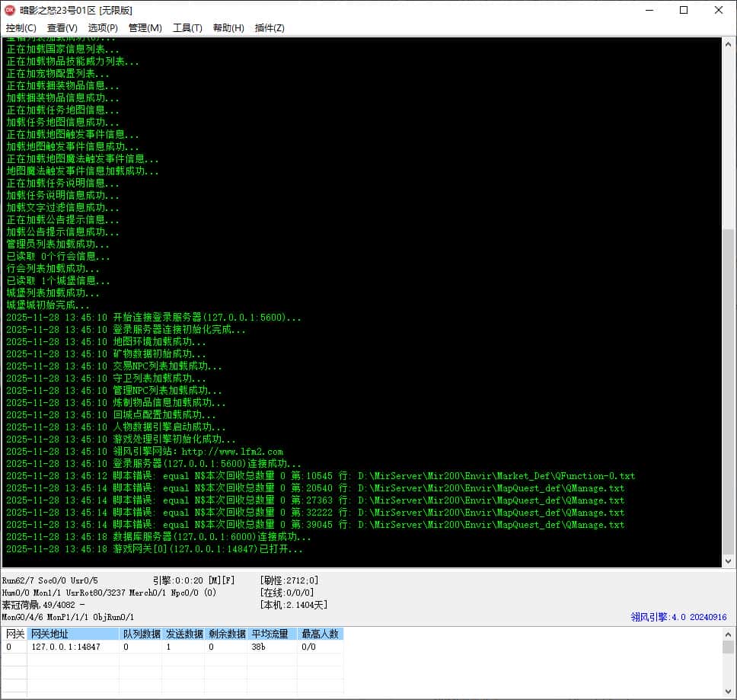Click the 队列数据 column header
Screen dimensions: 737x700
tap(141, 634)
